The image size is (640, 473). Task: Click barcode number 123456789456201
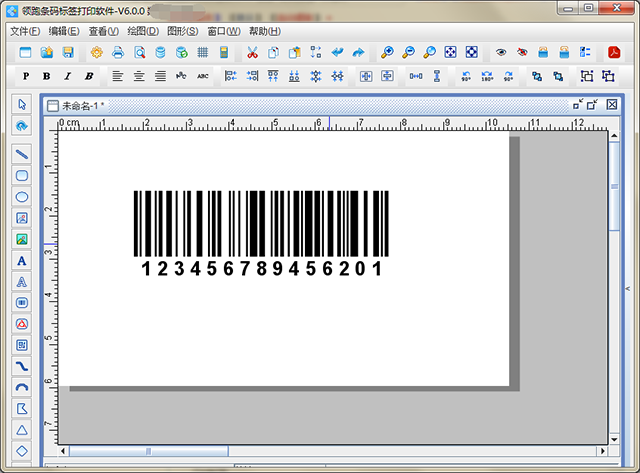tap(261, 269)
